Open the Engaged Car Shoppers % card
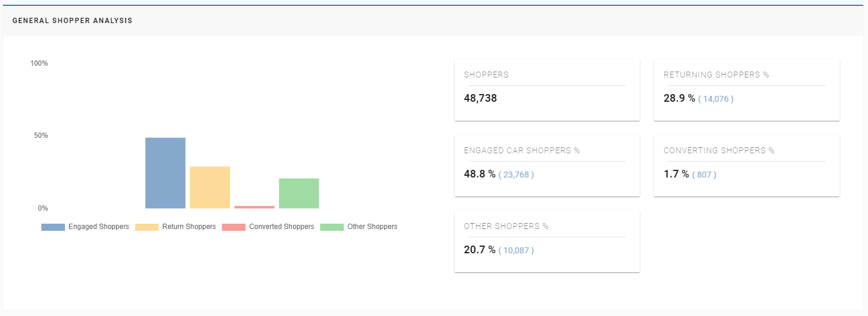The image size is (868, 316). click(546, 165)
